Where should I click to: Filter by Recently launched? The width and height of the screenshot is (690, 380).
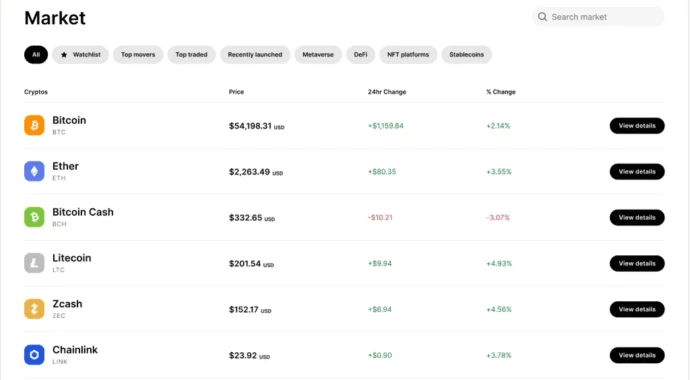255,55
